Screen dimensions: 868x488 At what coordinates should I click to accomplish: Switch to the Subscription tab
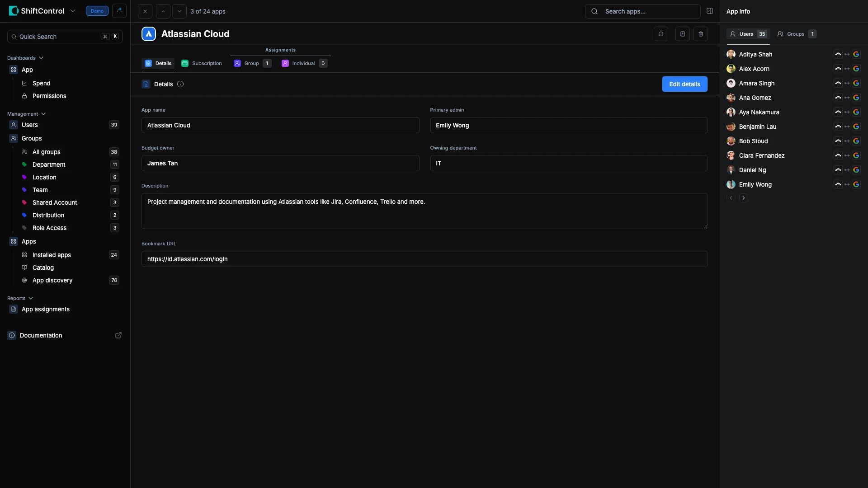202,63
